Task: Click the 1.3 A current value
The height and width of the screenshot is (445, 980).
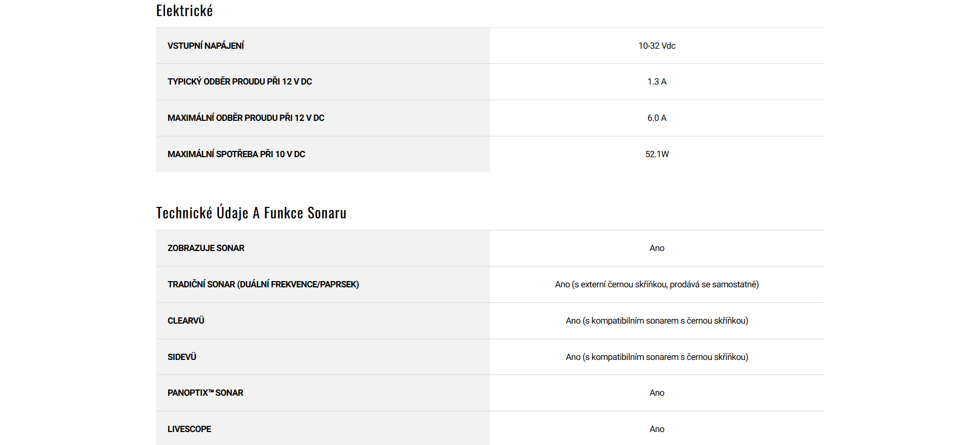Action: [657, 81]
